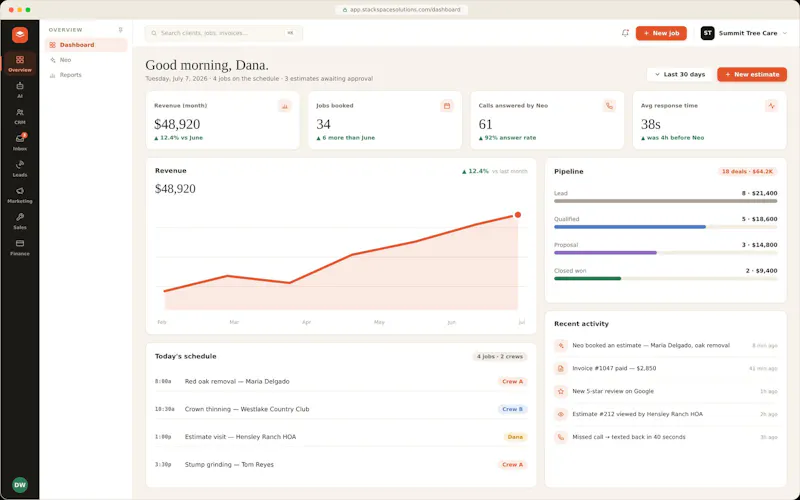Image resolution: width=800 pixels, height=500 pixels.
Task: Click the lock icon in address bar
Action: click(345, 10)
